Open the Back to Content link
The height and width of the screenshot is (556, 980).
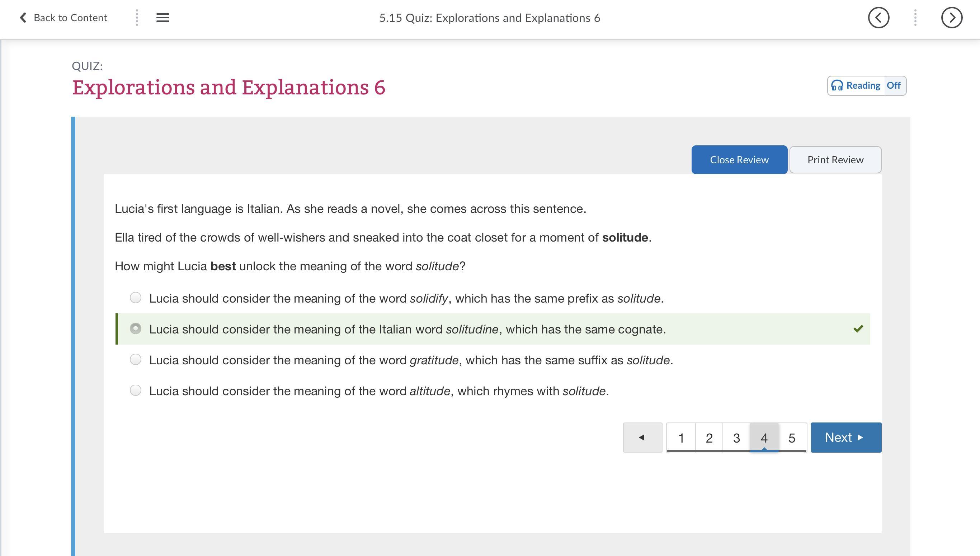click(70, 18)
